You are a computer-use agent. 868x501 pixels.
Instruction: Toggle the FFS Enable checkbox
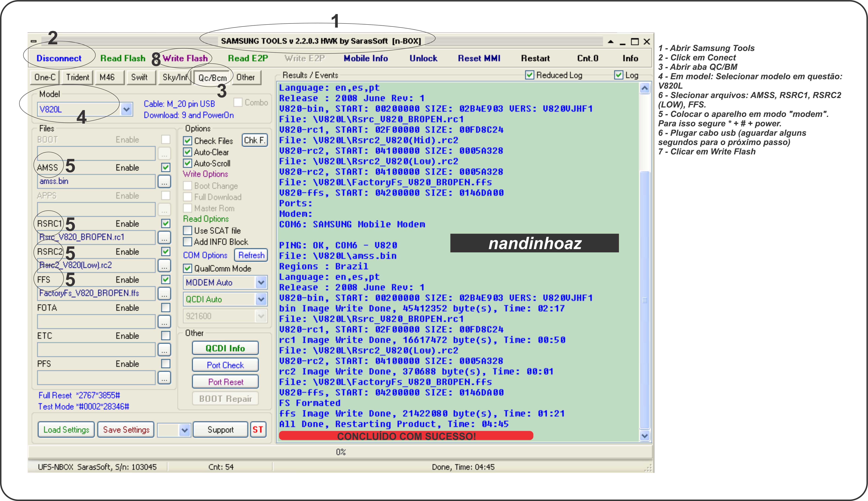pos(166,279)
